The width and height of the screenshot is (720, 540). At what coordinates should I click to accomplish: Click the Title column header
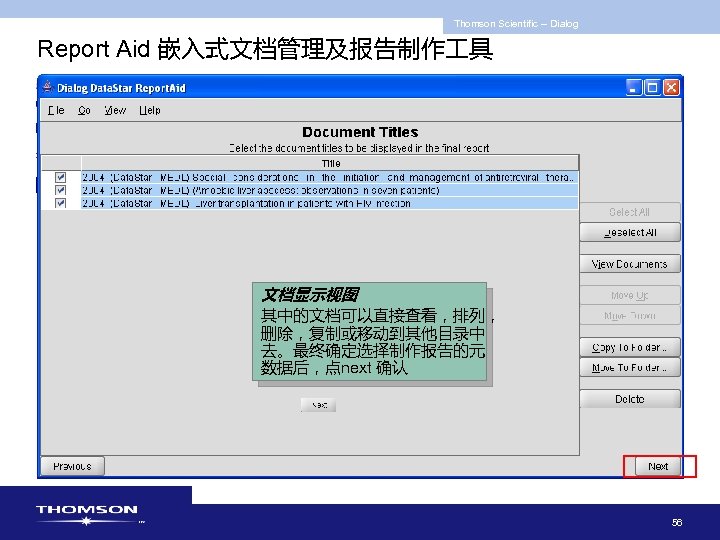coord(330,163)
